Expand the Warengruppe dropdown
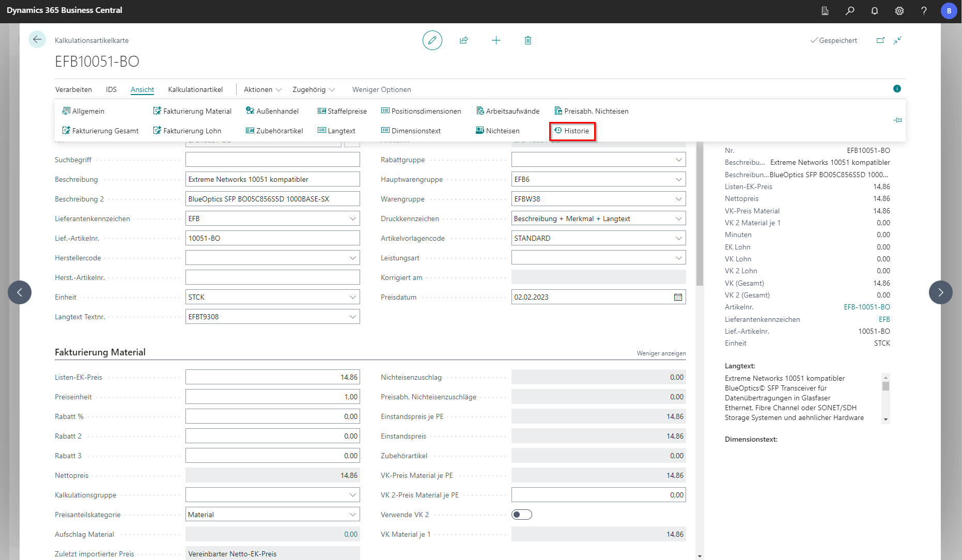 (x=678, y=199)
